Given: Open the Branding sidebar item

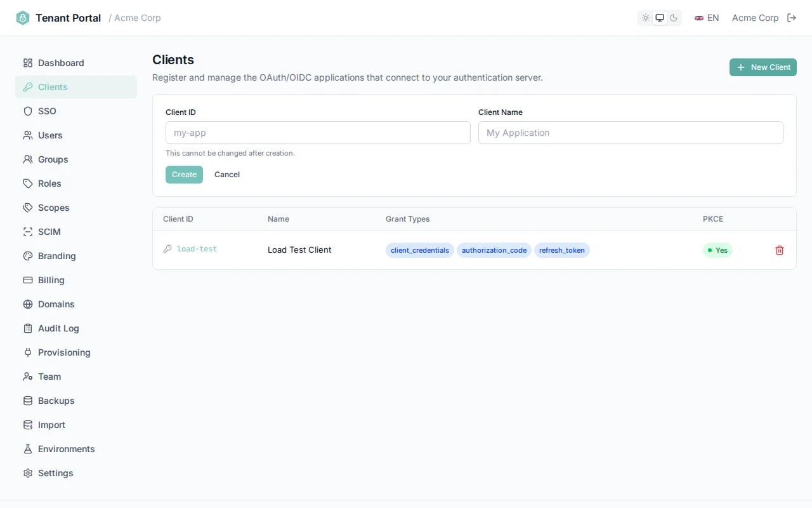Looking at the screenshot, I should [x=76, y=256].
